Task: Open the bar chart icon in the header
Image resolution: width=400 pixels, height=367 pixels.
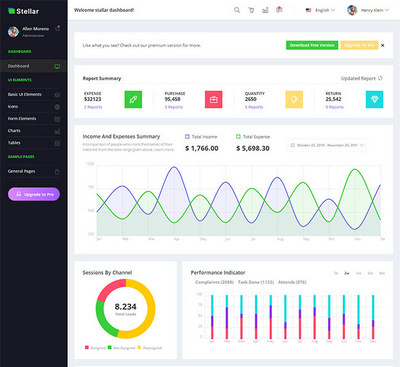Action: coord(265,10)
